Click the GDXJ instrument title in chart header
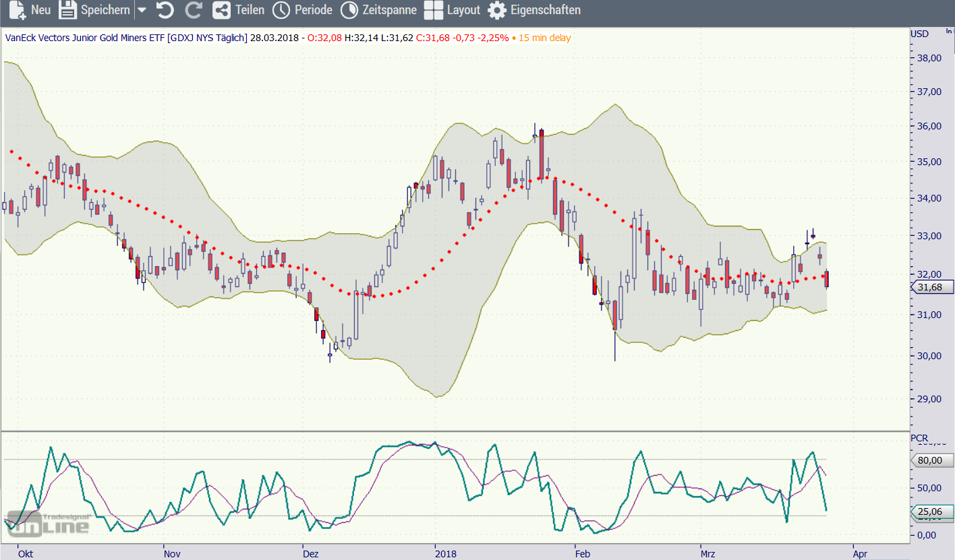955x560 pixels. coord(126,38)
